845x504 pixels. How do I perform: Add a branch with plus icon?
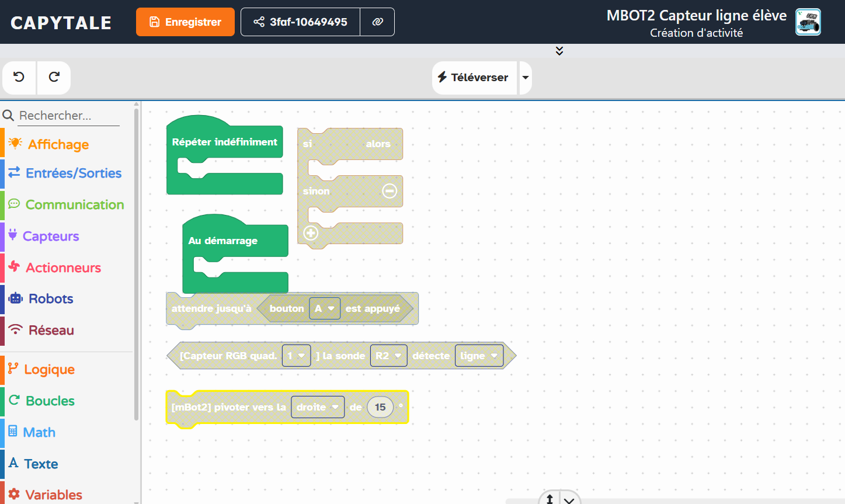(311, 233)
